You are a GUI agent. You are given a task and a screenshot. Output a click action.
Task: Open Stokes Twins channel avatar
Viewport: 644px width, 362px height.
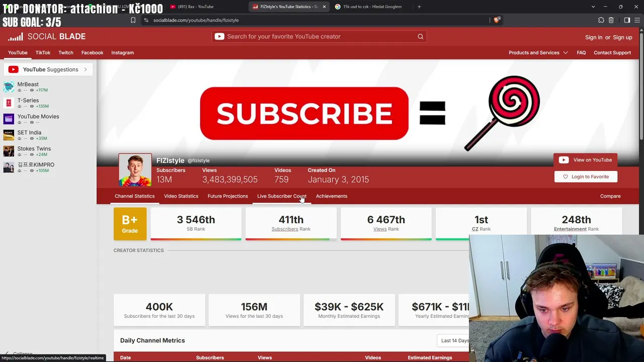[9, 151]
